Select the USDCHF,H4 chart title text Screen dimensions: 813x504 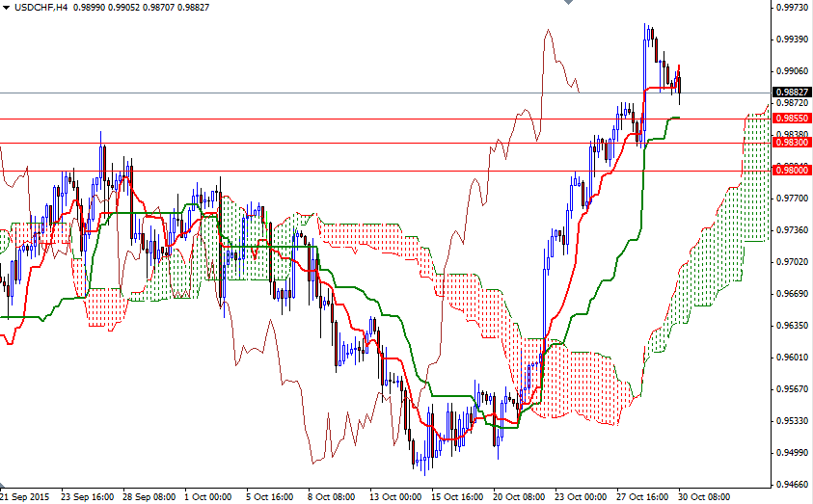pos(41,8)
